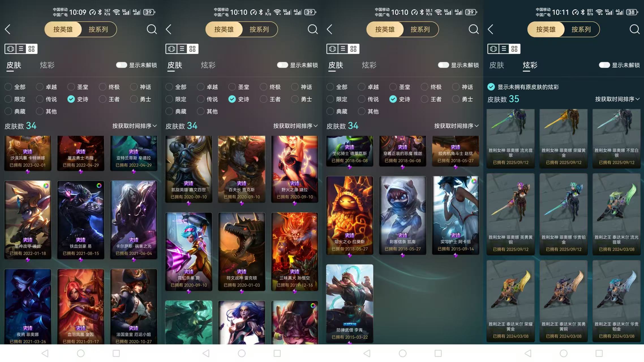Image resolution: width=644 pixels, height=362 pixels.
Task: Tap color wheel on 实习护士 阿卡丽 card
Action: tap(474, 181)
